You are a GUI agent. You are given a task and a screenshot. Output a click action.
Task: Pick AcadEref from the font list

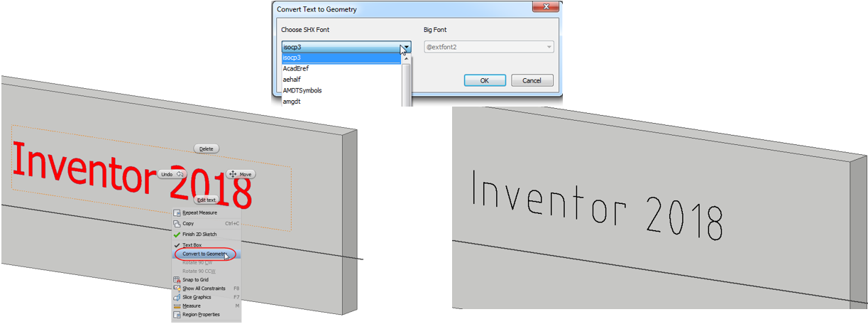296,68
